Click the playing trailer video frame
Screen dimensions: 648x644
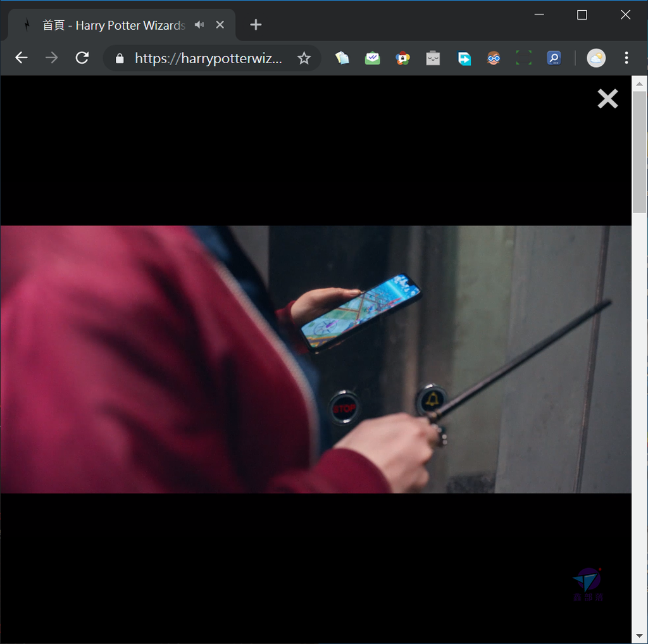tap(316, 359)
